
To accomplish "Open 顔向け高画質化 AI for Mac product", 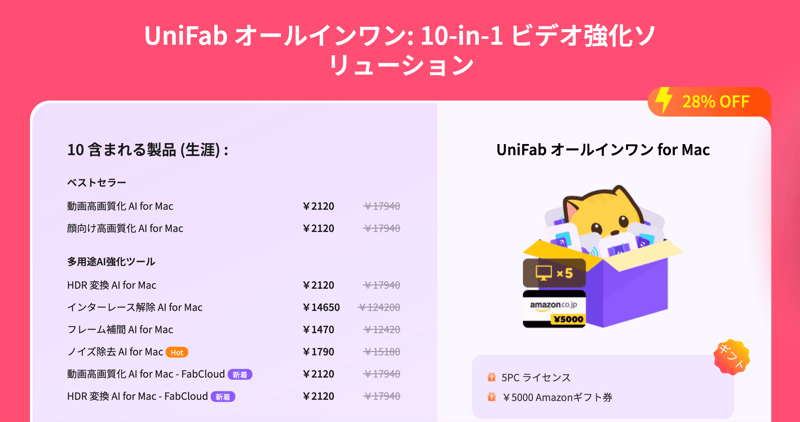I will click(125, 228).
